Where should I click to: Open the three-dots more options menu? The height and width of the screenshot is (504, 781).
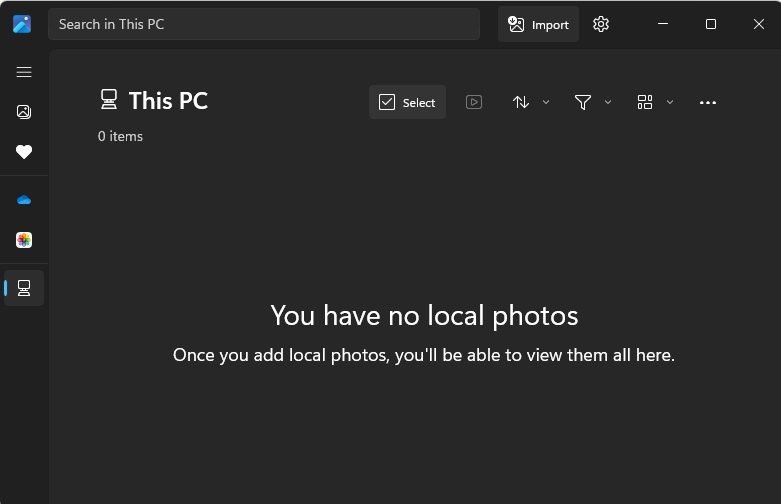[708, 102]
